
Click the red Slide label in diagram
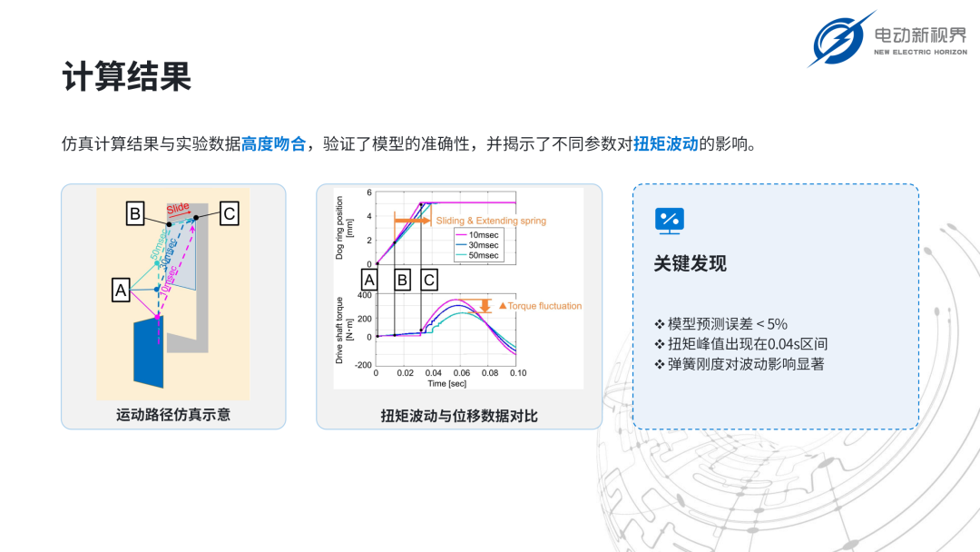(x=178, y=208)
